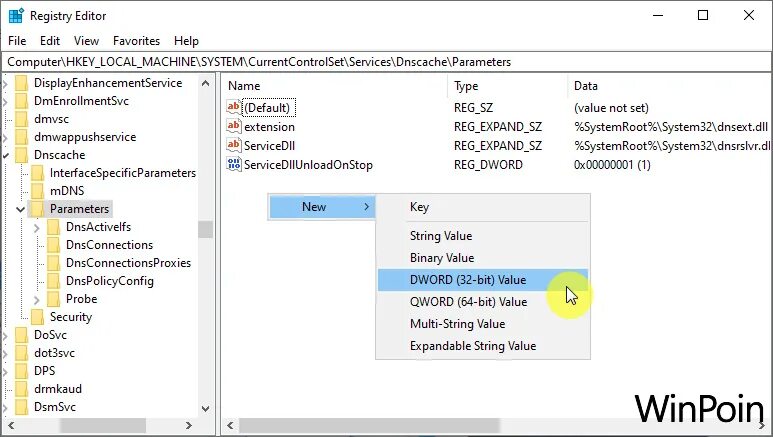This screenshot has height=437, width=773.
Task: Choose DWORD (32-bit) Value from the submenu
Action: click(467, 280)
